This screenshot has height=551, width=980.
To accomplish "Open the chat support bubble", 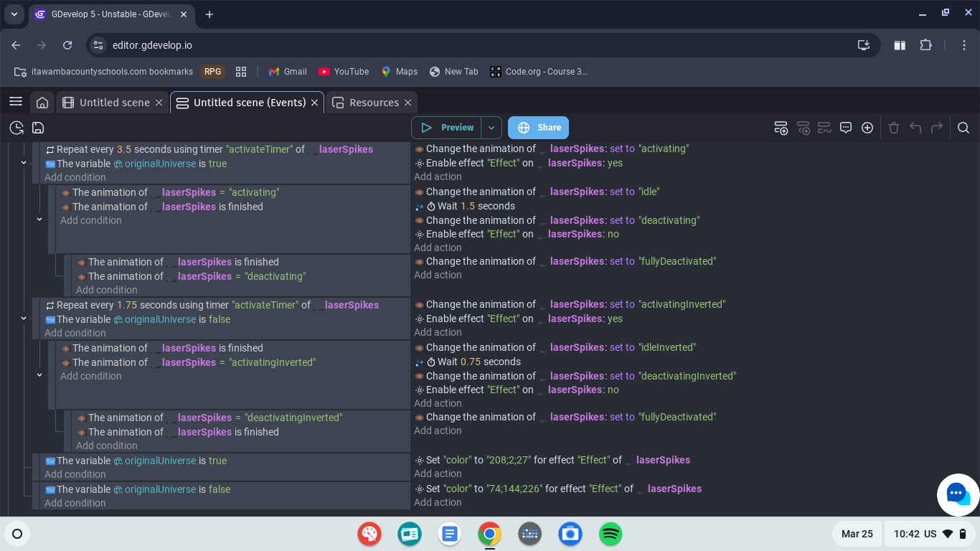I will click(958, 494).
